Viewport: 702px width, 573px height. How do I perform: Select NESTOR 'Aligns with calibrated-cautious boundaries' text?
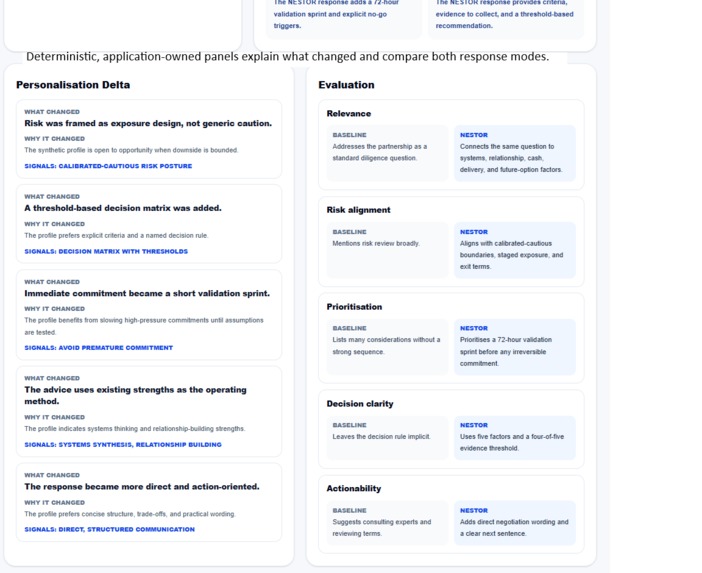(x=511, y=255)
